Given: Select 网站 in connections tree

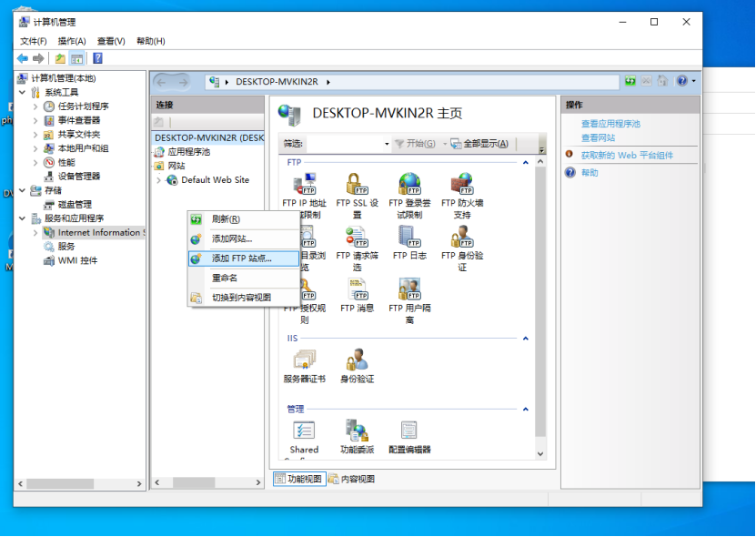Looking at the screenshot, I should click(x=176, y=166).
